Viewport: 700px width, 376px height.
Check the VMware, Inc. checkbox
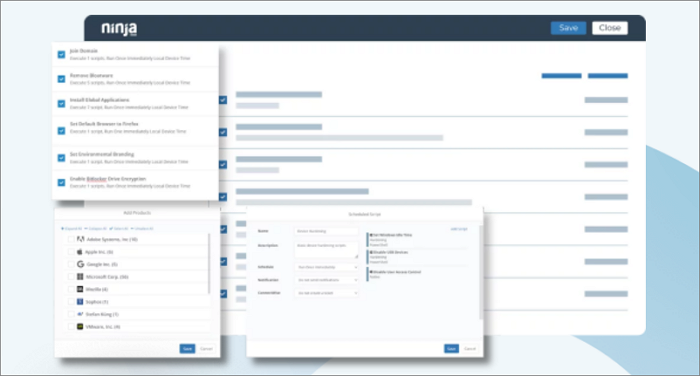pyautogui.click(x=71, y=327)
